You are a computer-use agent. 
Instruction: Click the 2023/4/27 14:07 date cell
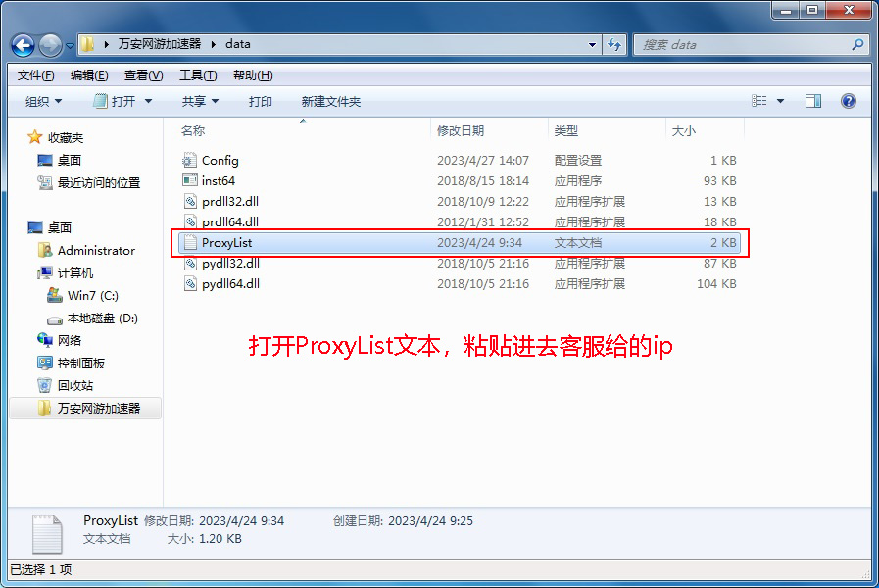tap(483, 161)
